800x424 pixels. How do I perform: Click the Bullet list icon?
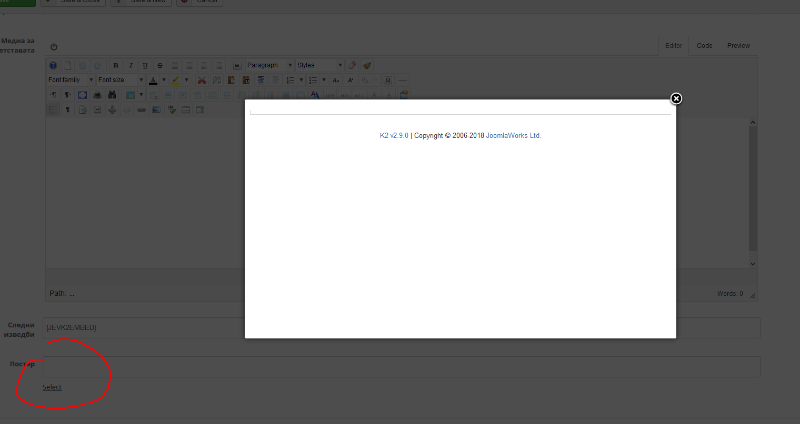click(x=313, y=80)
